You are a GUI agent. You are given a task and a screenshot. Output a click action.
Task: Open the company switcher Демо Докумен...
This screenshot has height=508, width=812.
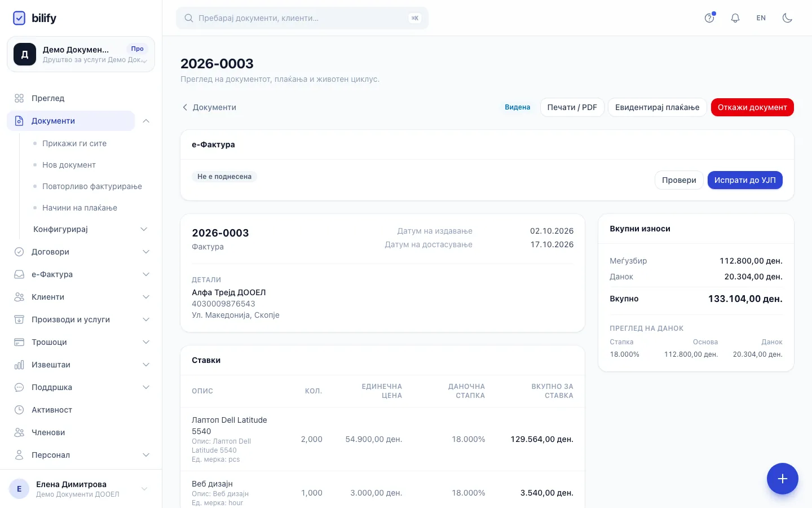pyautogui.click(x=81, y=54)
